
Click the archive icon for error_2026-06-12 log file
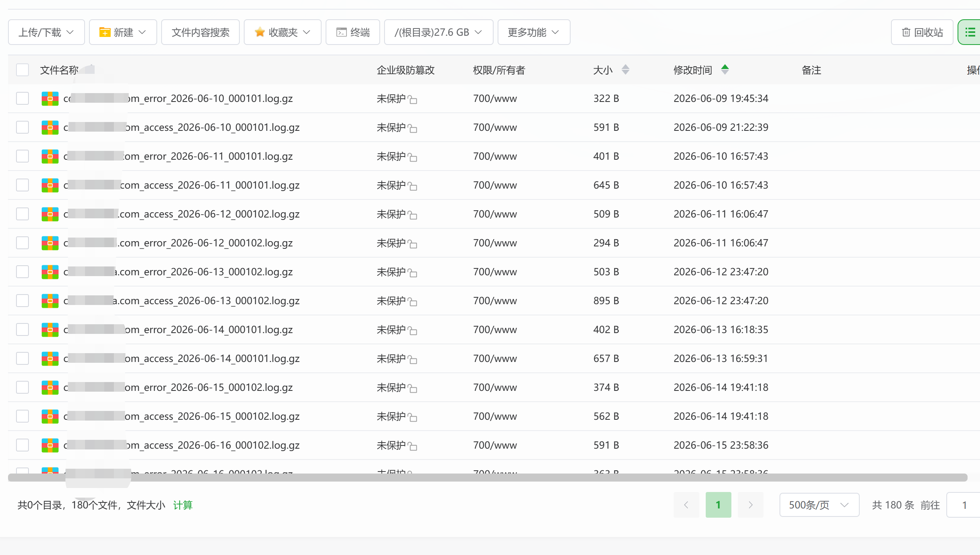point(50,243)
